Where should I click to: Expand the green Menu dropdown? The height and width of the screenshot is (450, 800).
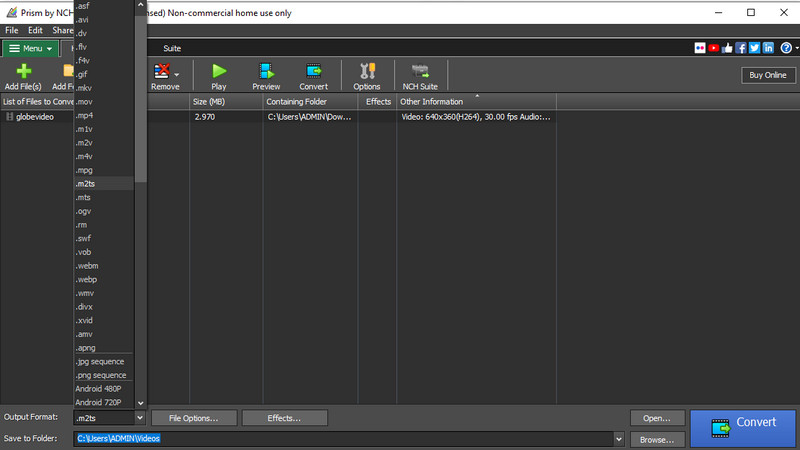click(x=29, y=48)
